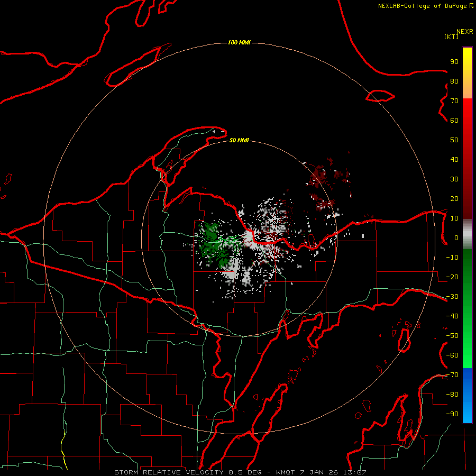Click the KT units label above color bar
476x476 pixels.
pyautogui.click(x=452, y=36)
